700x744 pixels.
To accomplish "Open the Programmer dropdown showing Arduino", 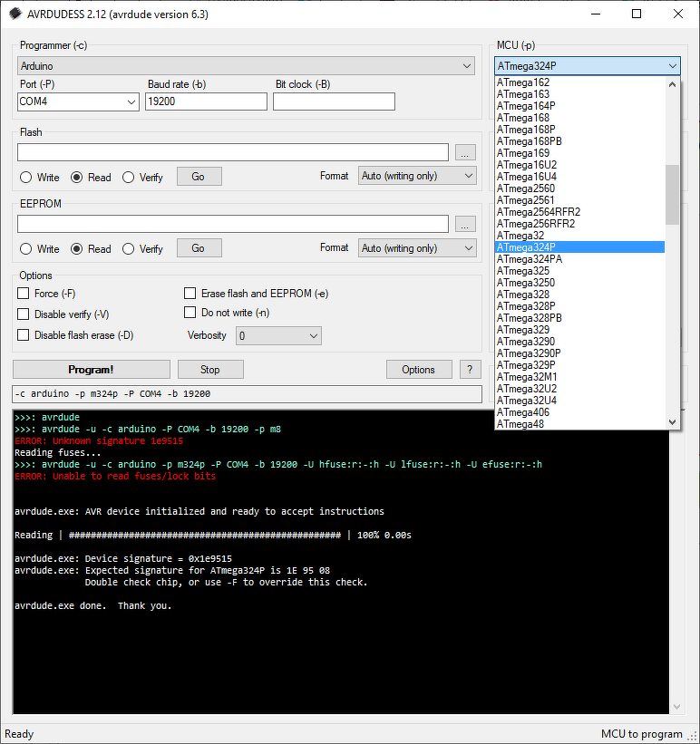I will [x=246, y=66].
